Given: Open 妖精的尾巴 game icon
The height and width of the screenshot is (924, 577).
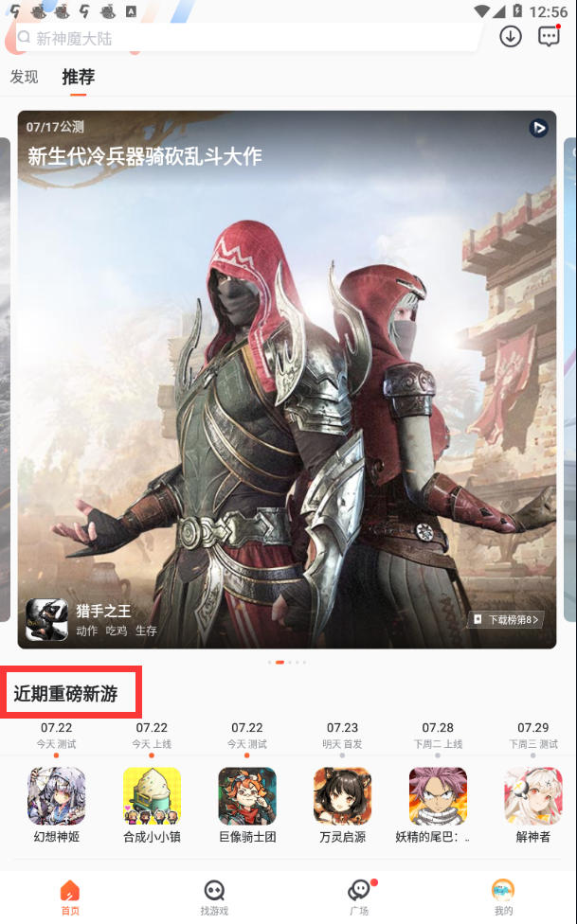Looking at the screenshot, I should coord(438,795).
